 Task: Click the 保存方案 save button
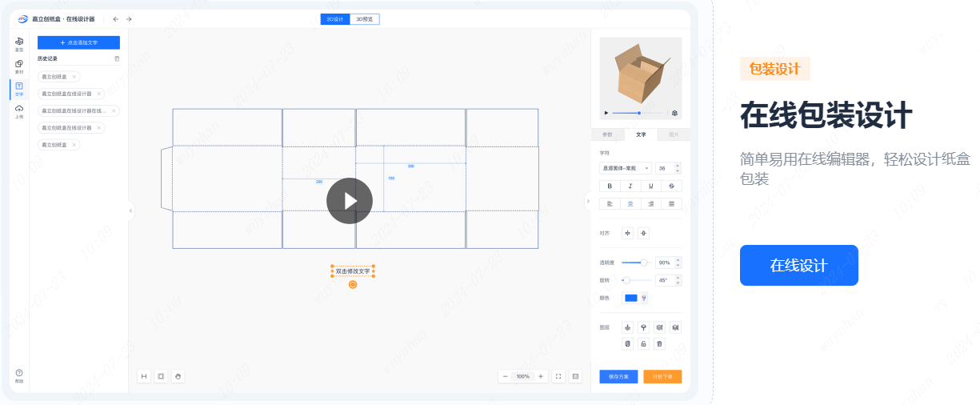pyautogui.click(x=618, y=376)
